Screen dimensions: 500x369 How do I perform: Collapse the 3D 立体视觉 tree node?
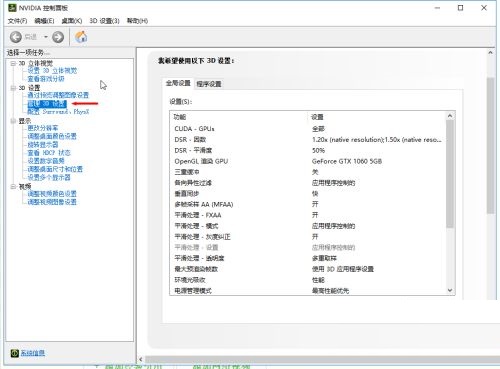[13, 63]
